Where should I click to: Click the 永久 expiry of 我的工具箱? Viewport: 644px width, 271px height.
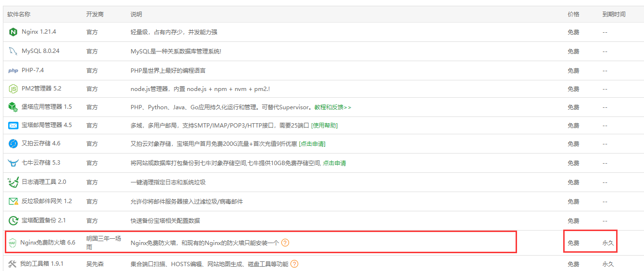[608, 264]
